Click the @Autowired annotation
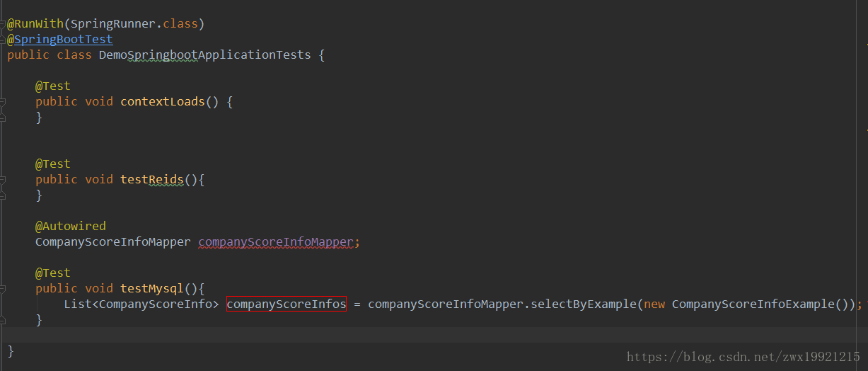 (71, 226)
